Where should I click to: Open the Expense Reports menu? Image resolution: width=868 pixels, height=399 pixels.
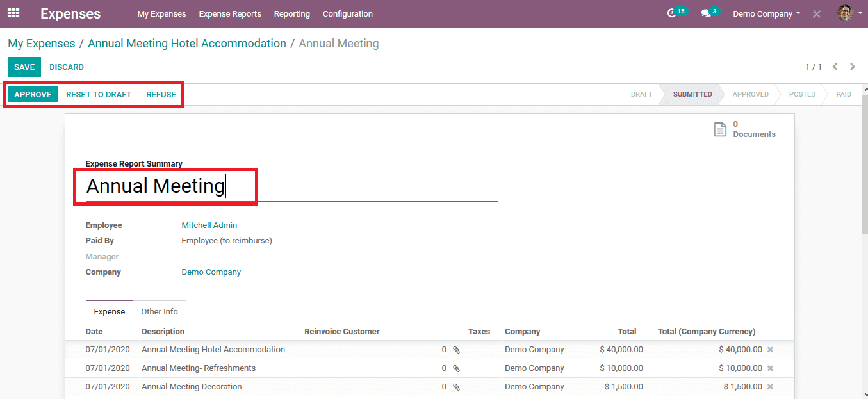(x=230, y=13)
